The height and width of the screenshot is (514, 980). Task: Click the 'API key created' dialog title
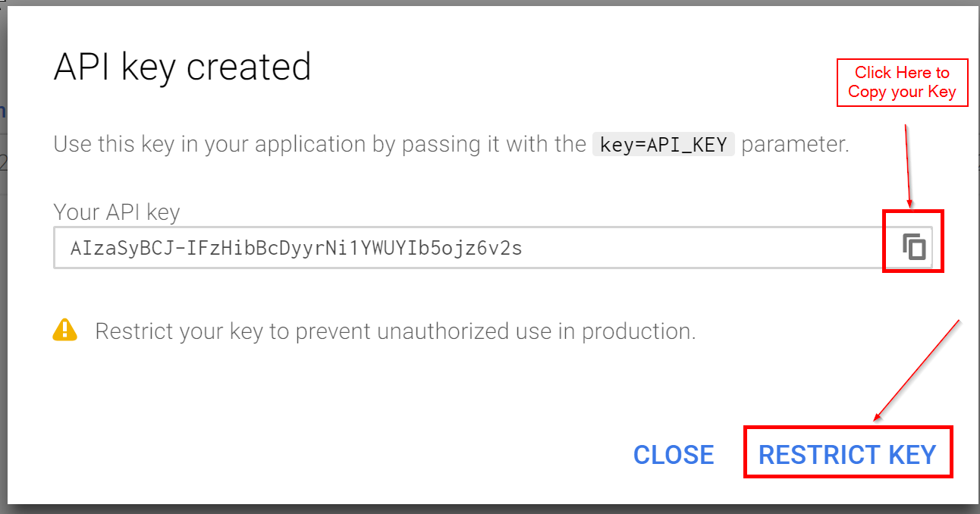(x=181, y=67)
